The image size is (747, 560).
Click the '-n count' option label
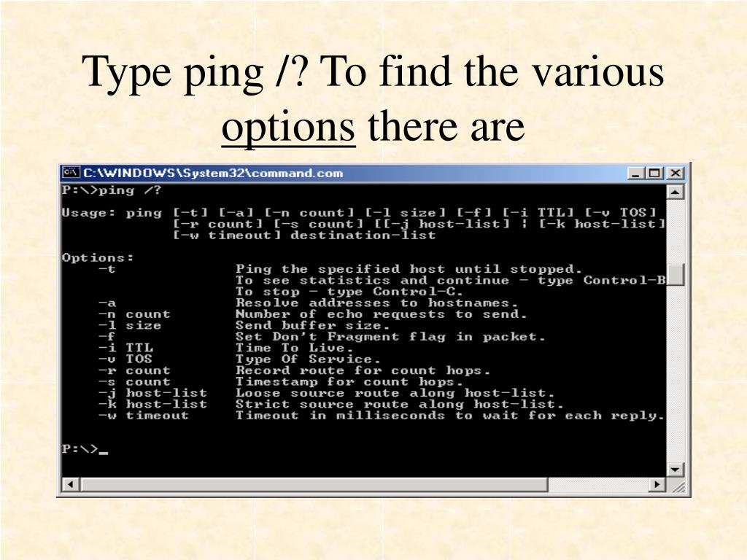134,314
